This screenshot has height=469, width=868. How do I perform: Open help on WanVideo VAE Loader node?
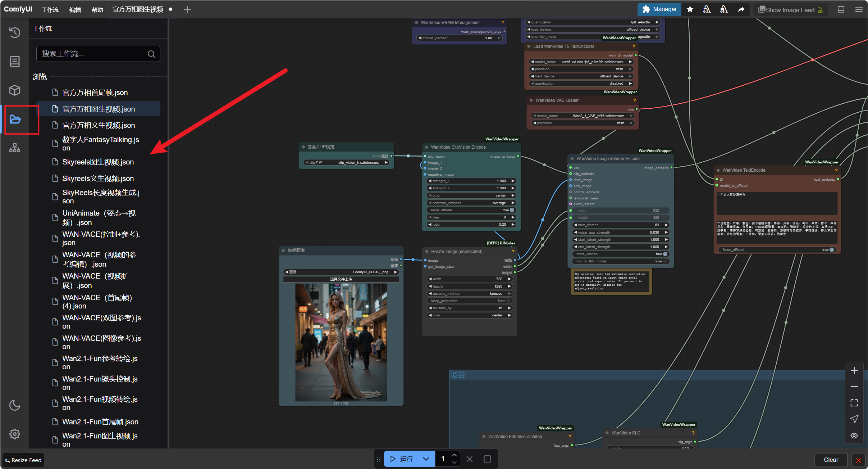(x=635, y=100)
